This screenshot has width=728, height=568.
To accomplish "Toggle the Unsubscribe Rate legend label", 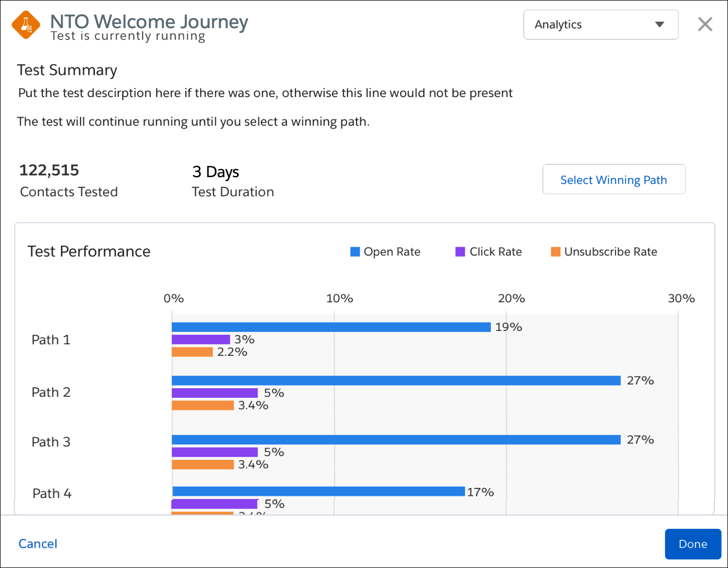I will point(611,252).
